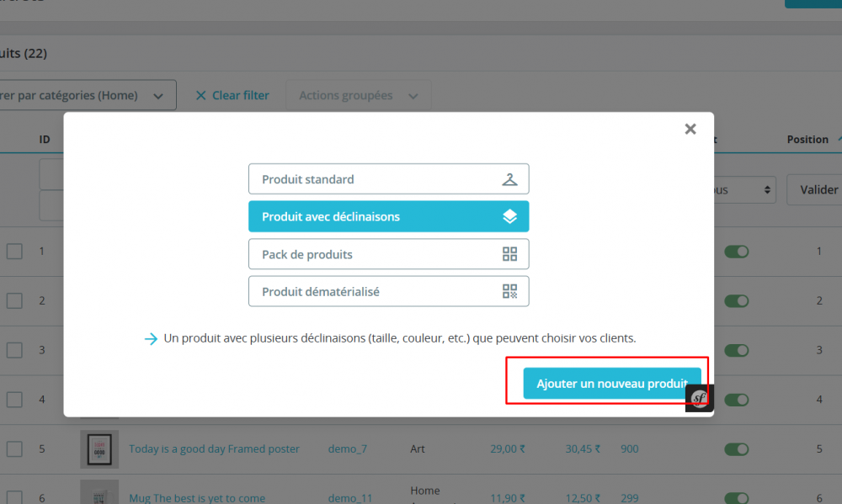Select the checkbox for product row 5
Image resolution: width=842 pixels, height=504 pixels.
point(15,448)
